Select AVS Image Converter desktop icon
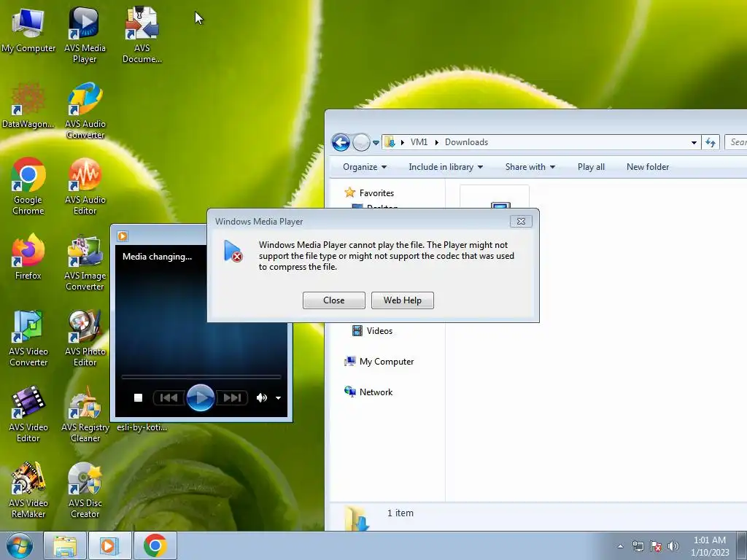The height and width of the screenshot is (560, 747). pos(85,262)
